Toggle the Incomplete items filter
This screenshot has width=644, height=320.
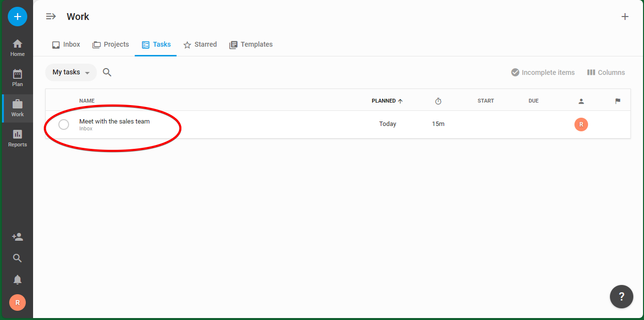(x=543, y=72)
